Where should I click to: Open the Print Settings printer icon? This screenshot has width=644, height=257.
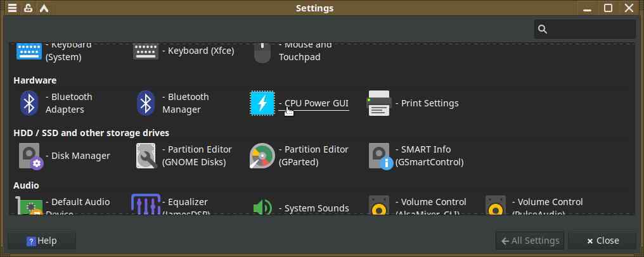[x=379, y=103]
